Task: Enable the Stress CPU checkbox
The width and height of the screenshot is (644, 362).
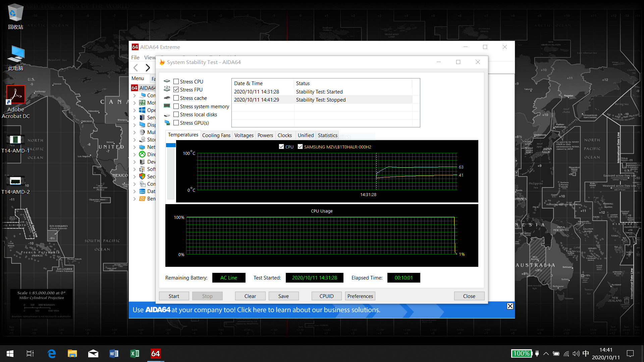Action: click(x=176, y=81)
